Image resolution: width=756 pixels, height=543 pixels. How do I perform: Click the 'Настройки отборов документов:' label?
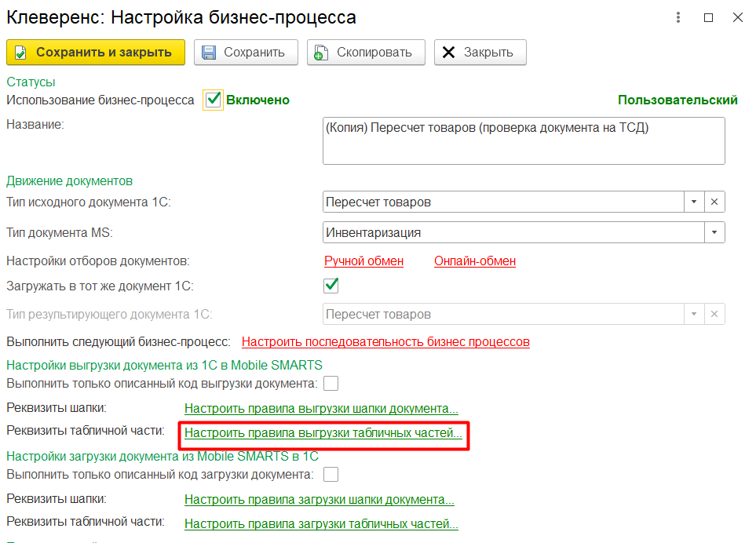pos(98,261)
